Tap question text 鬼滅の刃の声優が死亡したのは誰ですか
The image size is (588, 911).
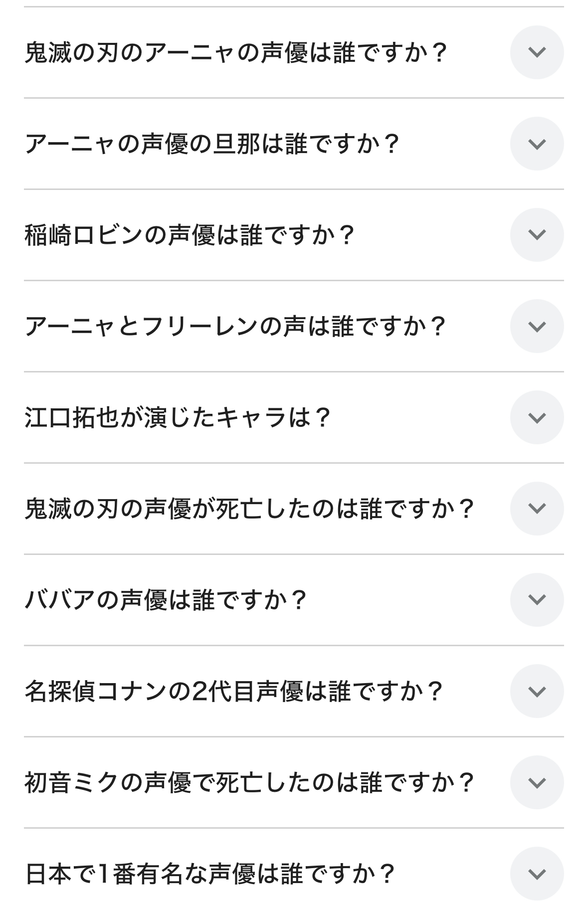click(x=249, y=509)
